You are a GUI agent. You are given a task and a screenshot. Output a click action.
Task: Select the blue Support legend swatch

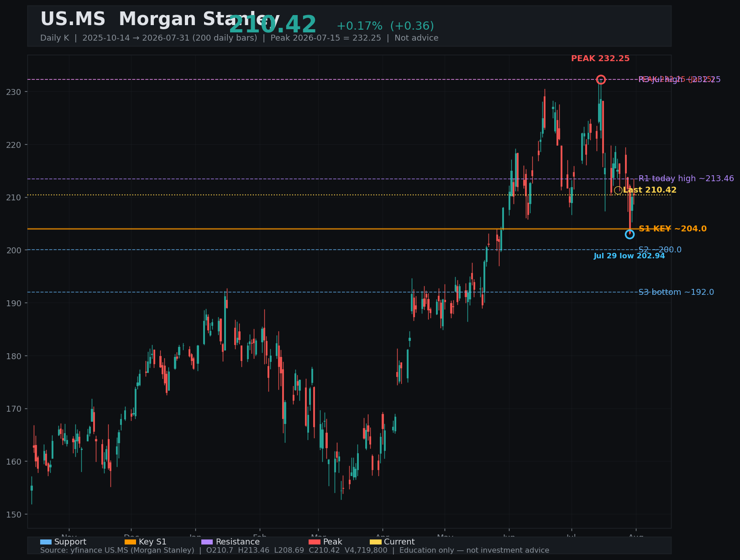[46, 542]
